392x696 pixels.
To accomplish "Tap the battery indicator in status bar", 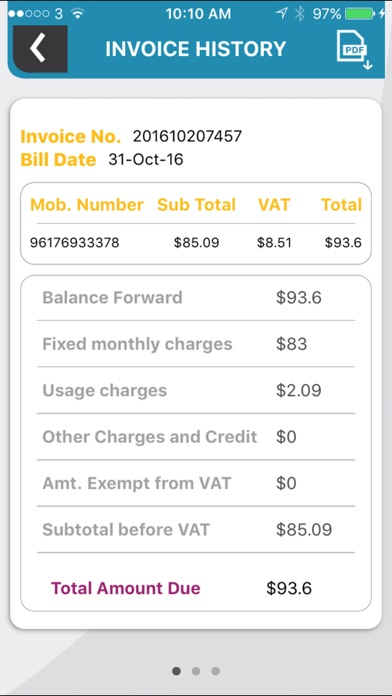I will click(360, 14).
